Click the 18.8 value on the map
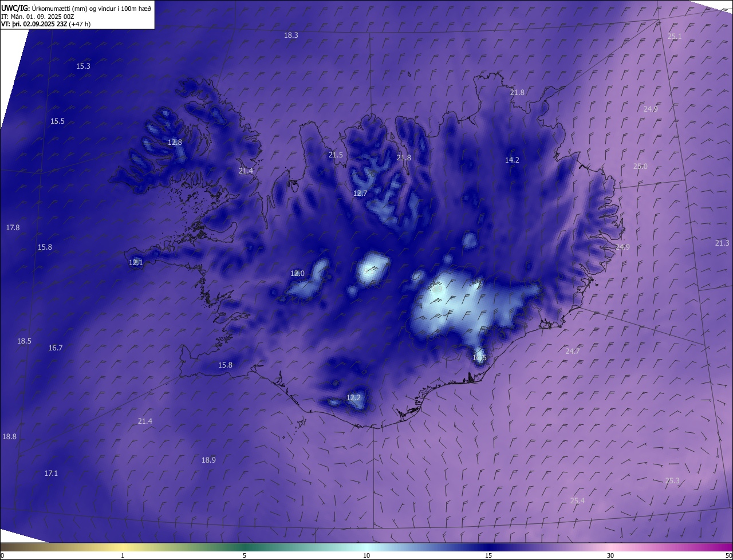 [9, 436]
